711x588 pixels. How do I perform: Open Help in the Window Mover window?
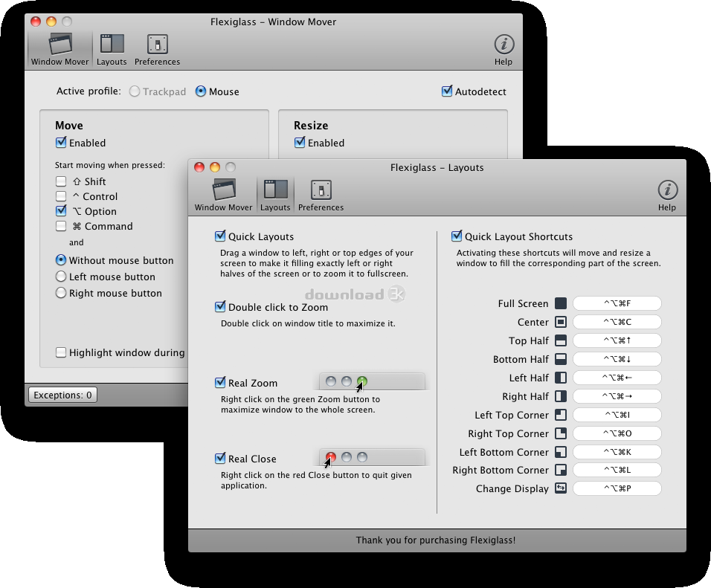[x=504, y=49]
